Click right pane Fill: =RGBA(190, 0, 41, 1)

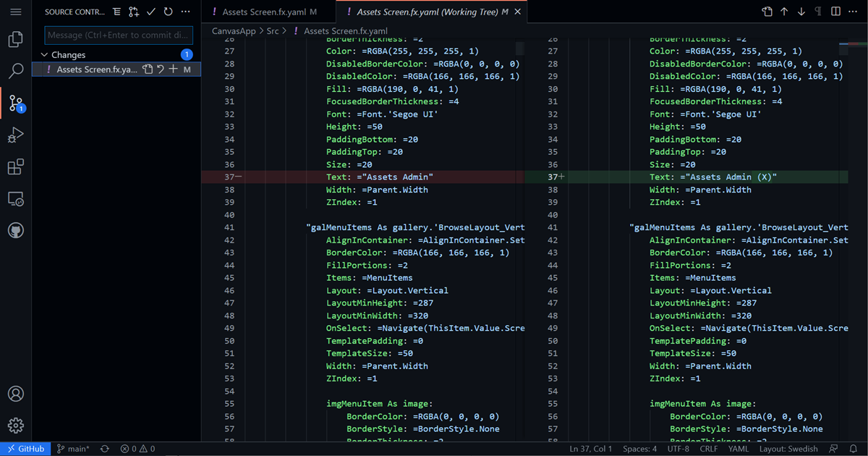coord(715,89)
